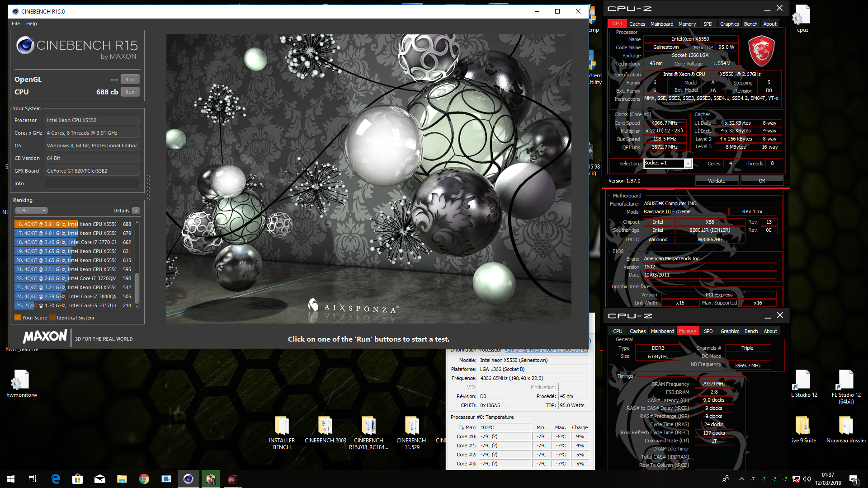Switch to SPD tab in lower CPU-Z window

pos(708,331)
